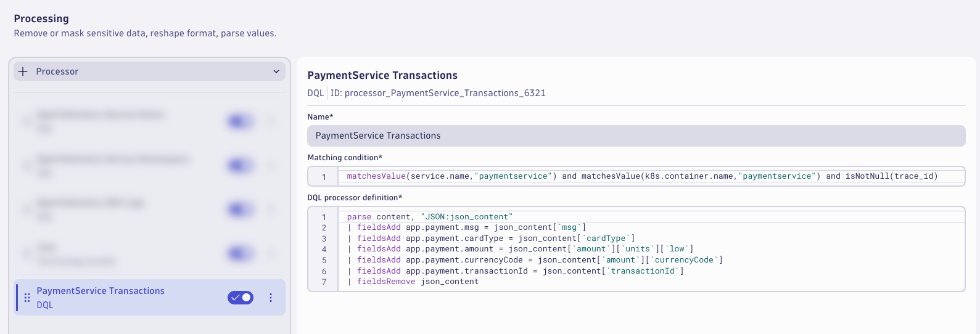
Task: Click the 'Processing' section title
Action: pos(41,18)
